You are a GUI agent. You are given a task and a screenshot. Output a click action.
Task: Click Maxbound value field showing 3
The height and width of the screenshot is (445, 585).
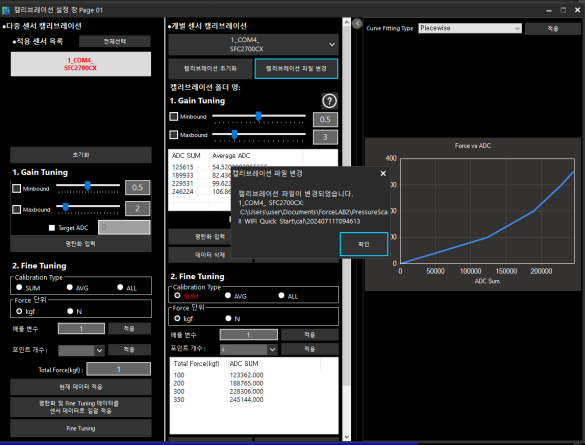[325, 137]
